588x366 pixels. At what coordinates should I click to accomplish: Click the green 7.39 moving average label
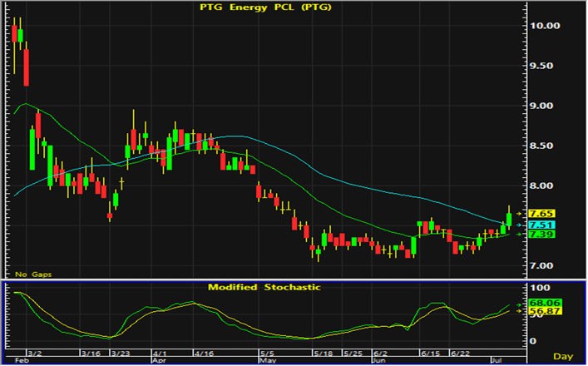click(541, 235)
